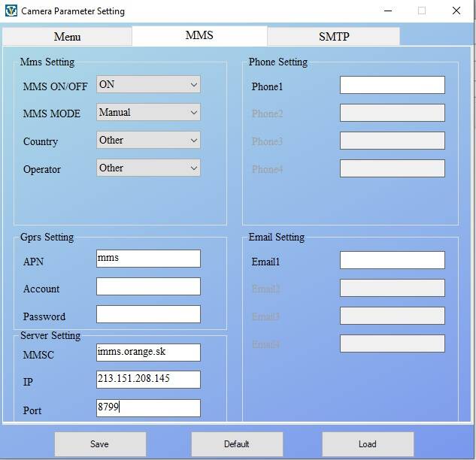Click the Gprs Password field

148,314
